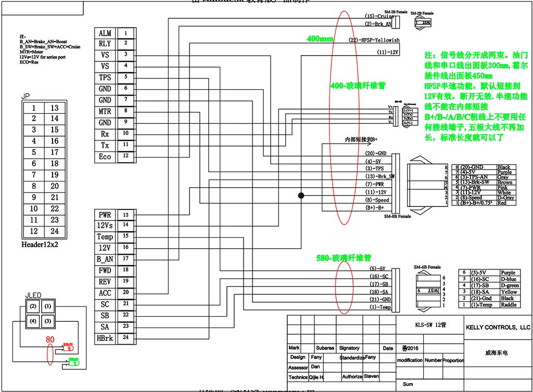The image size is (533, 392).
Task: Click the KELLY CONTROLS, LLC title cell
Action: tap(498, 328)
